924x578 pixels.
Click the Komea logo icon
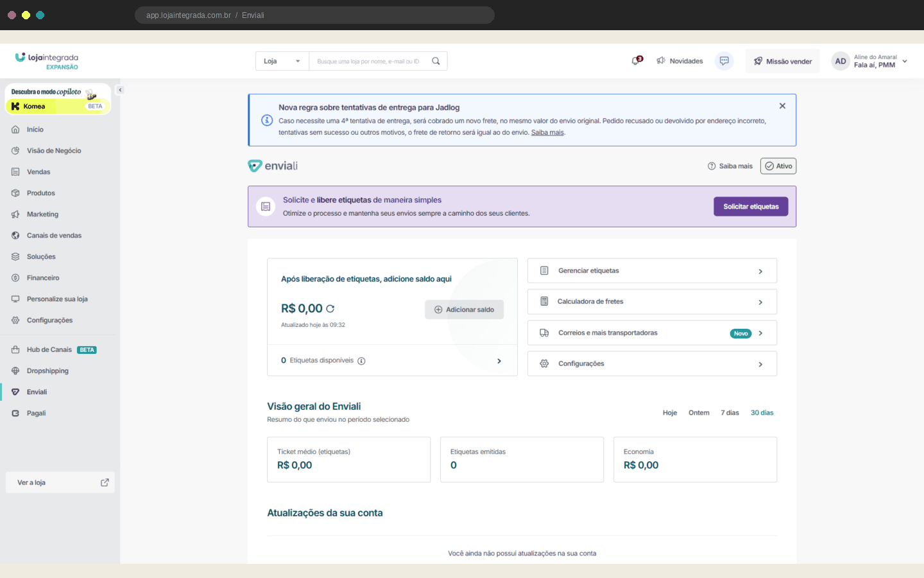tap(15, 107)
